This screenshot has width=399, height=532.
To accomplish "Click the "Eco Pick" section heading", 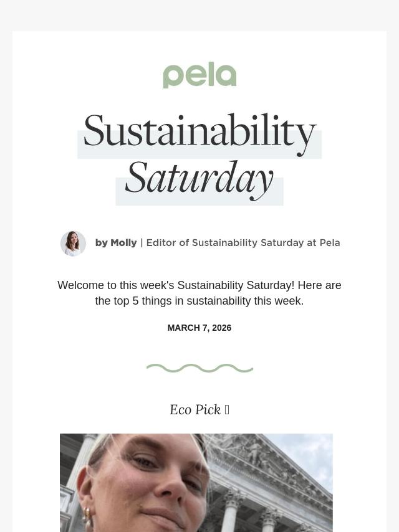I will [x=195, y=410].
